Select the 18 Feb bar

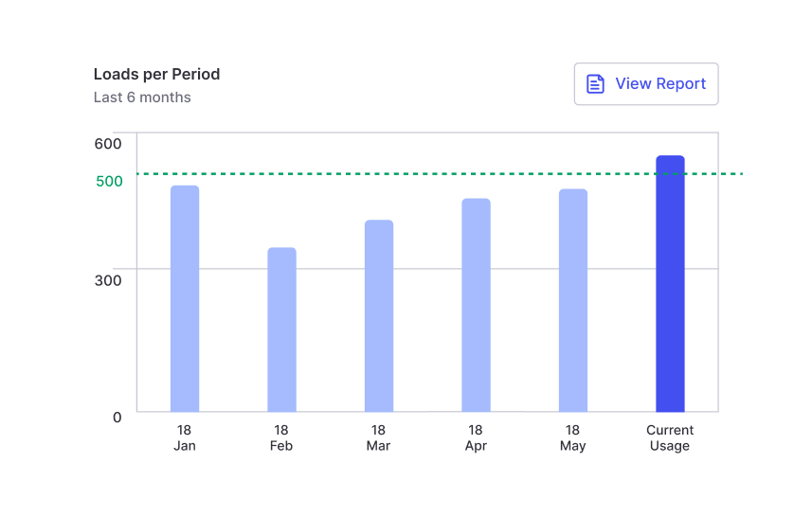281,329
